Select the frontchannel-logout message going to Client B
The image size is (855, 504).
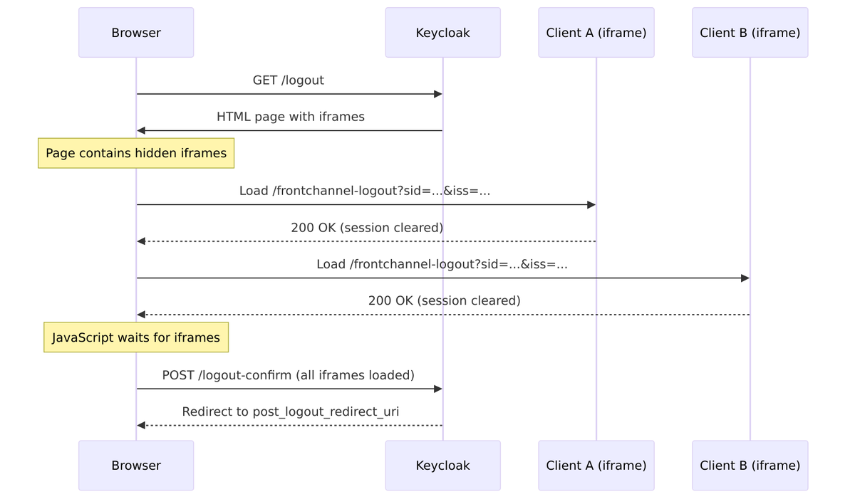pyautogui.click(x=442, y=264)
